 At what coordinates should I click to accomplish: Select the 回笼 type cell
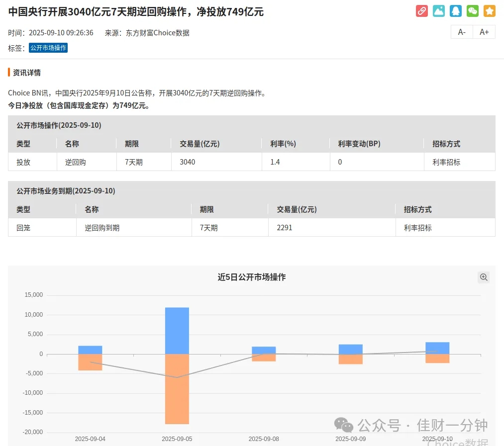pyautogui.click(x=23, y=228)
